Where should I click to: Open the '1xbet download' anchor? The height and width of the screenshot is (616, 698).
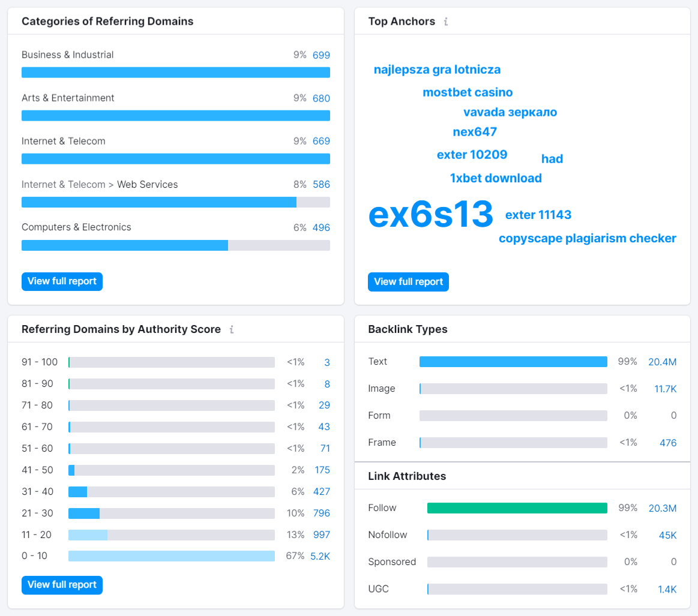[x=496, y=178]
